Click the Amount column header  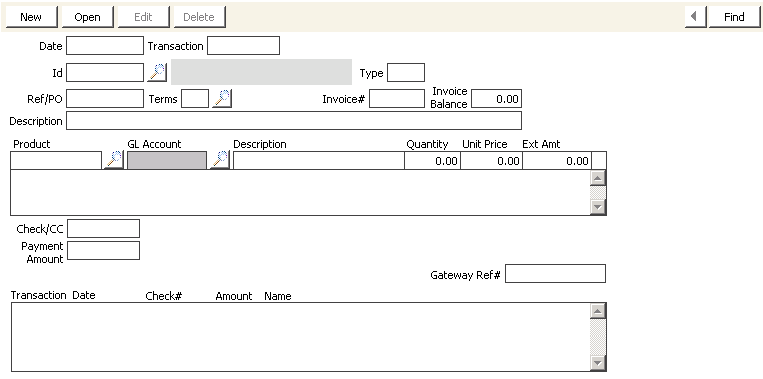(x=234, y=296)
